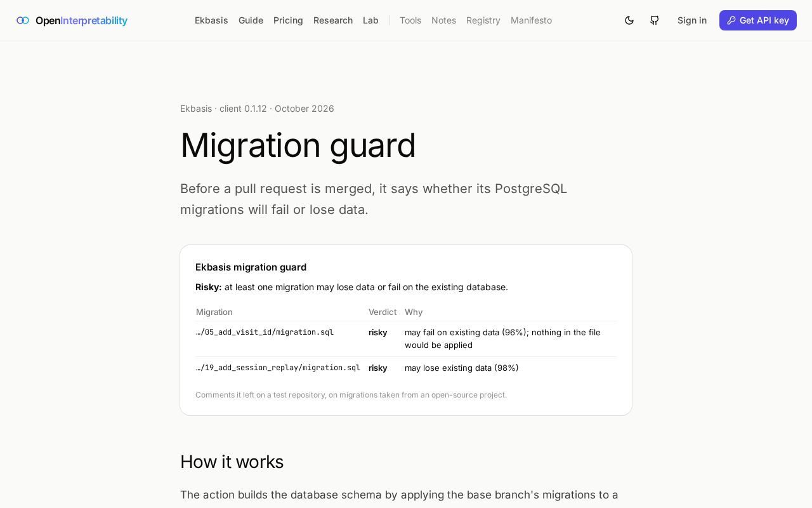
Task: Click 'may lose existing data (98%)' text
Action: pyautogui.click(x=462, y=368)
